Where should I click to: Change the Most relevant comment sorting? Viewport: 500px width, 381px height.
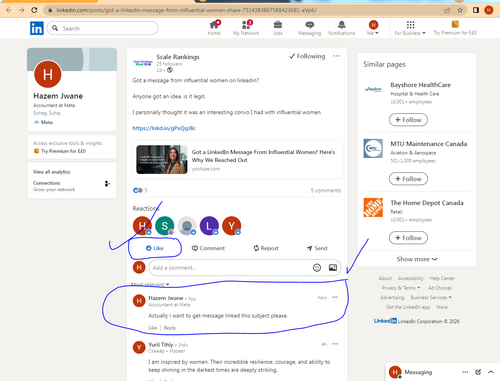[150, 284]
